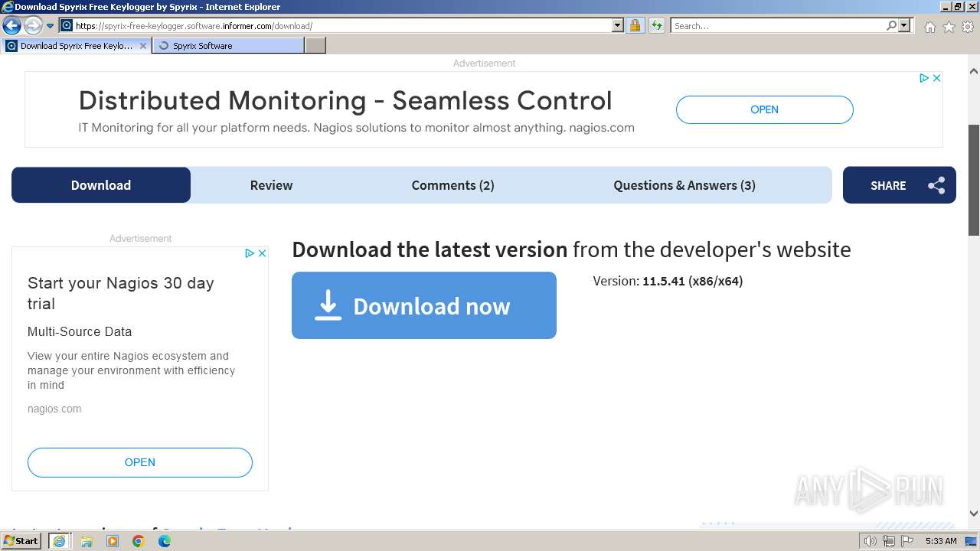Click the page scroll down arrow
Screen dimensions: 980x551
[974, 514]
